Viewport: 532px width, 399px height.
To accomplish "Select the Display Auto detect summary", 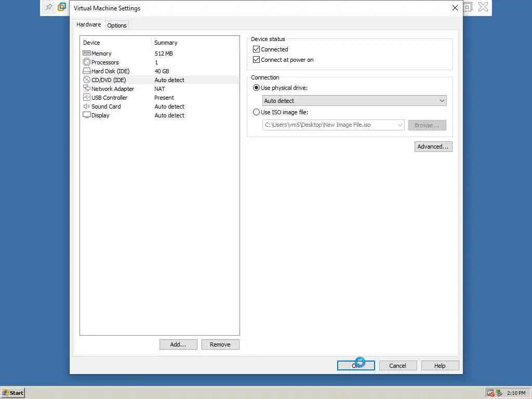I will click(x=169, y=115).
